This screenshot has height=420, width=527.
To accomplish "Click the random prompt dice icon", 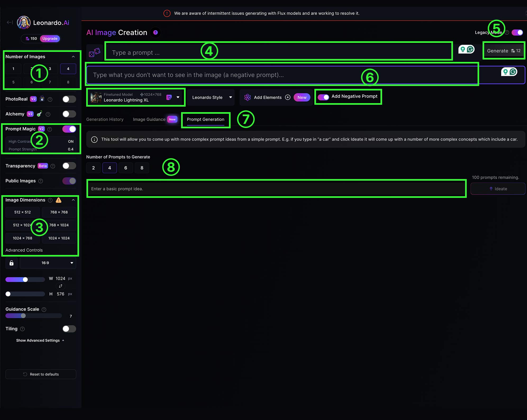I will point(94,52).
